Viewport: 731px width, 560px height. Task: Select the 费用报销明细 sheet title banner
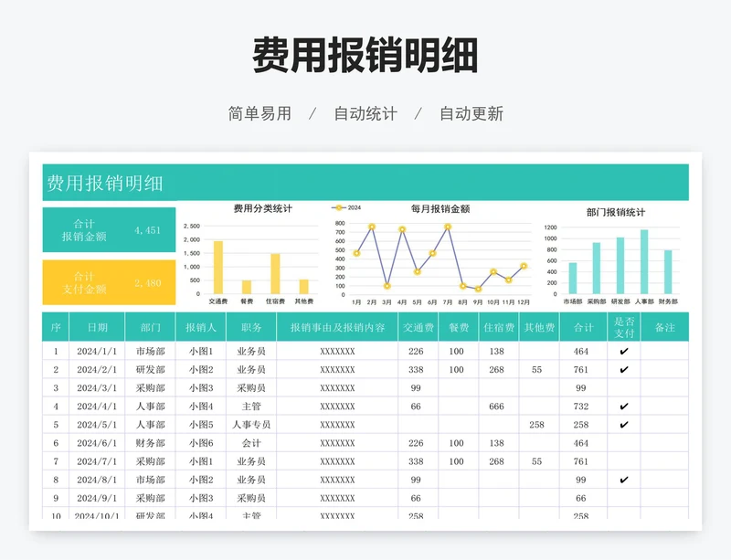click(x=365, y=183)
